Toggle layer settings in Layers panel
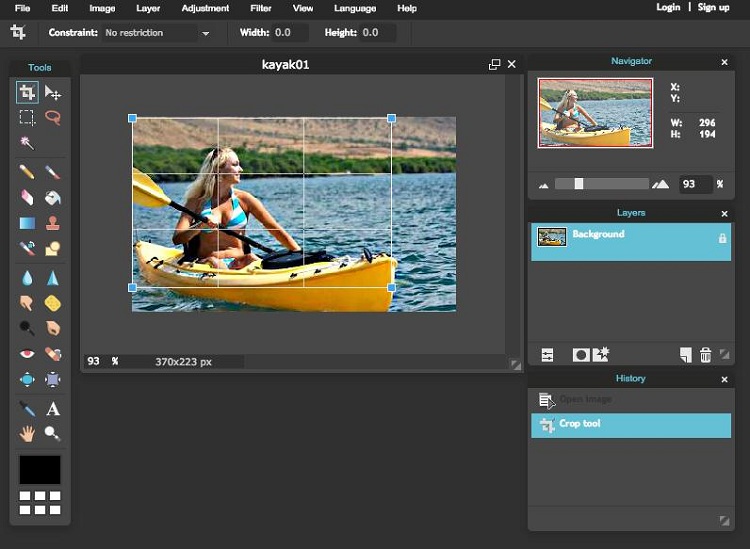Image resolution: width=750 pixels, height=549 pixels. [x=548, y=355]
